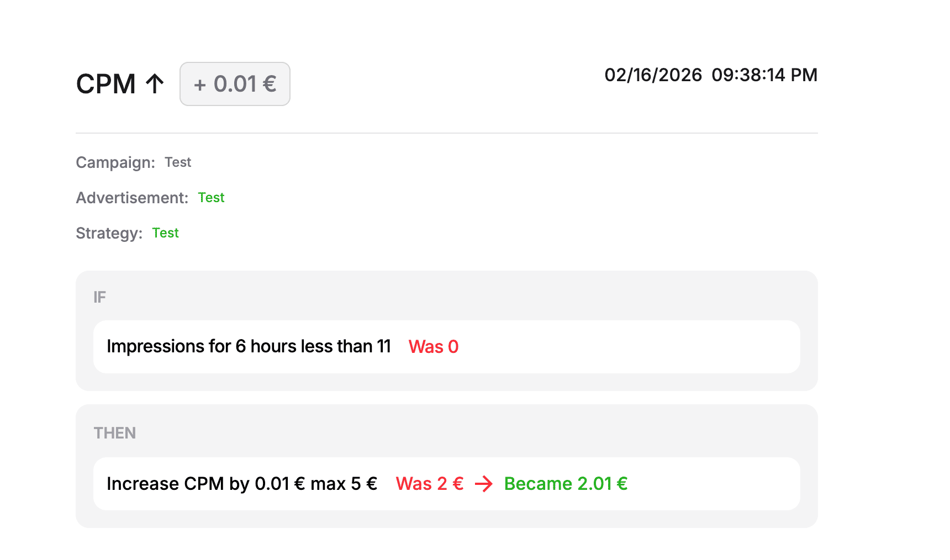Open the Strategy Test link
The width and height of the screenshot is (950, 560).
[165, 233]
